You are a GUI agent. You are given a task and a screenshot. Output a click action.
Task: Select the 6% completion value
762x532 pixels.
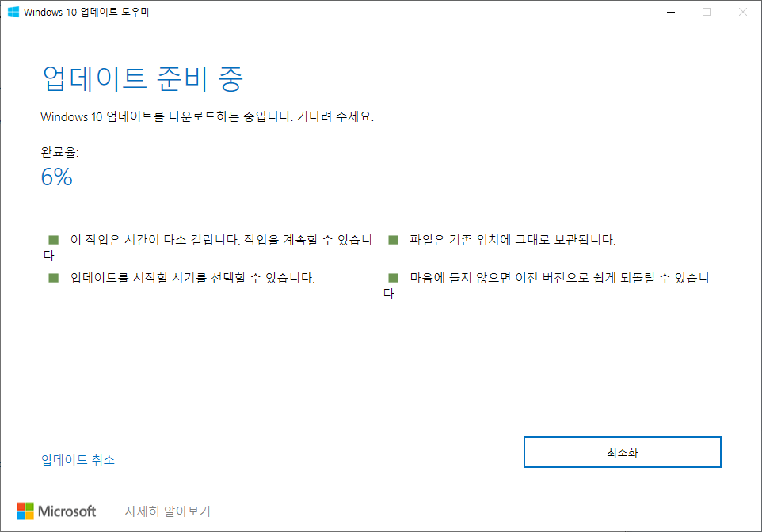[57, 177]
